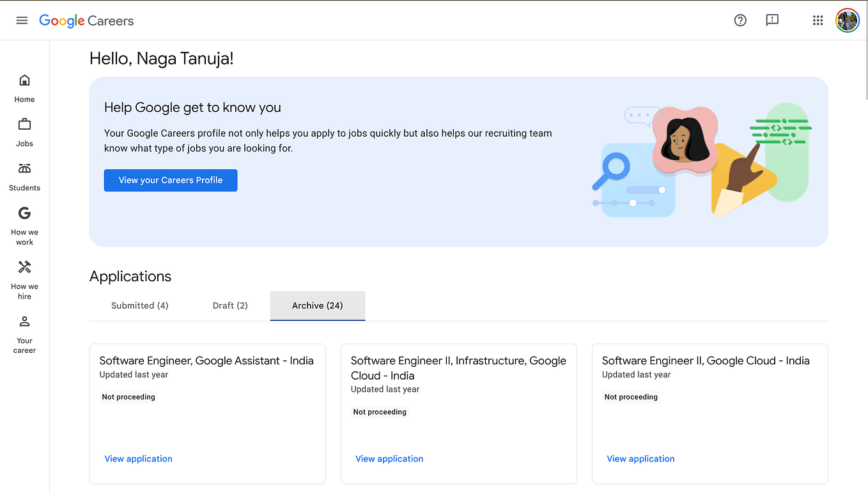This screenshot has height=494, width=868.
Task: Select the How we hire sidebar icon
Action: (x=24, y=278)
